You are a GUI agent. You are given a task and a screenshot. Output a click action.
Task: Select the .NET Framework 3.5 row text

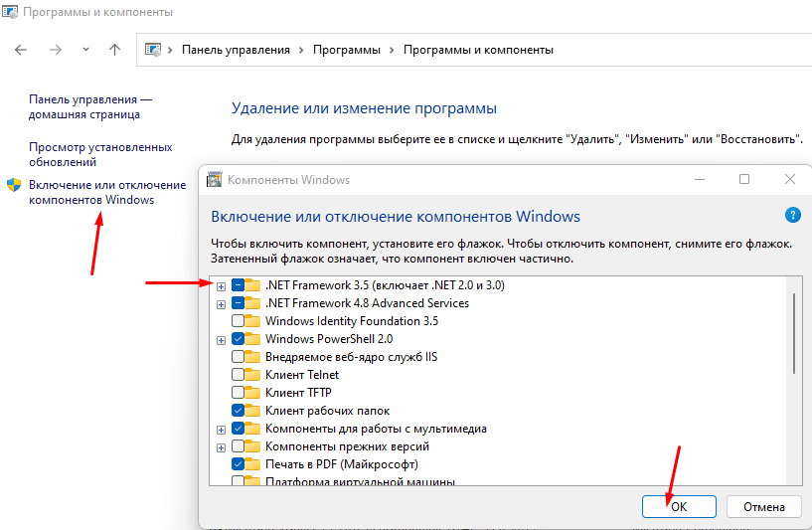[385, 285]
